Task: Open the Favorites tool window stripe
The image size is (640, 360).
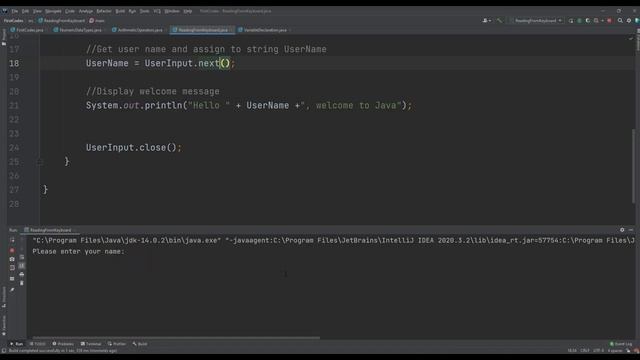Action: 4,326
